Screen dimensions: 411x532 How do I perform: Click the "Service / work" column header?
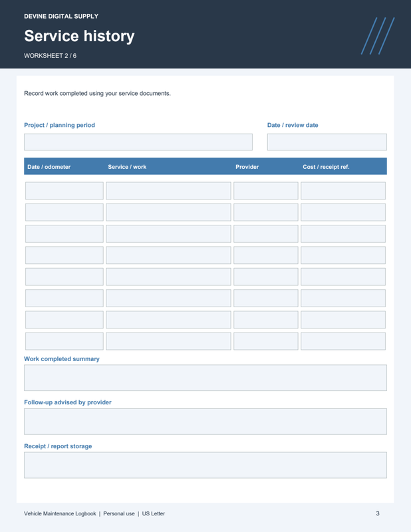(127, 167)
